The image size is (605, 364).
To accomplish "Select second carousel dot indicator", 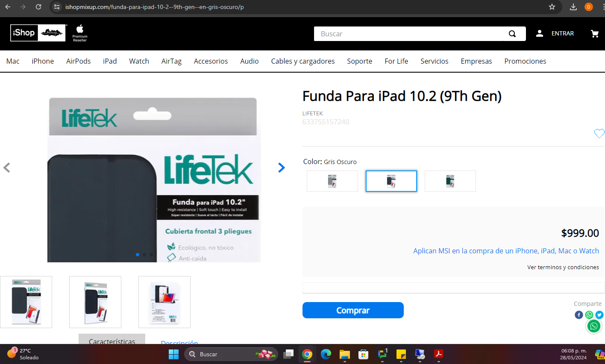I will [144, 255].
